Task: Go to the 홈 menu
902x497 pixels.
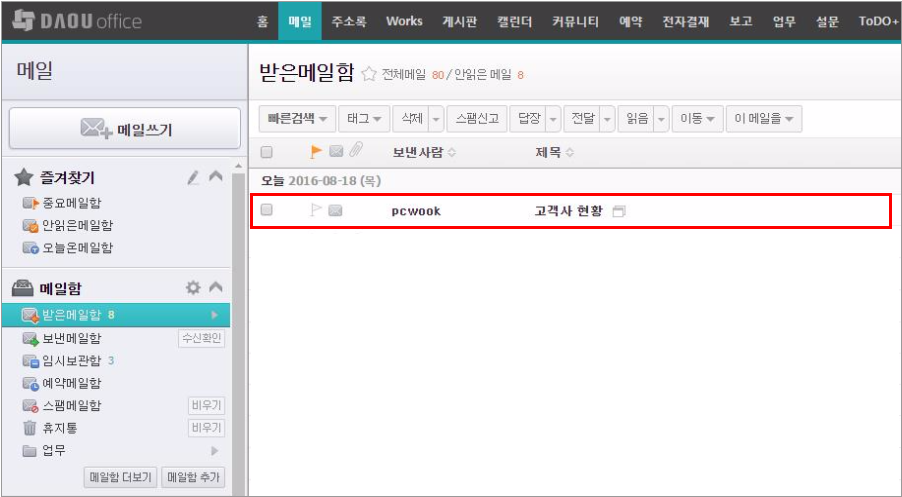Action: click(262, 22)
